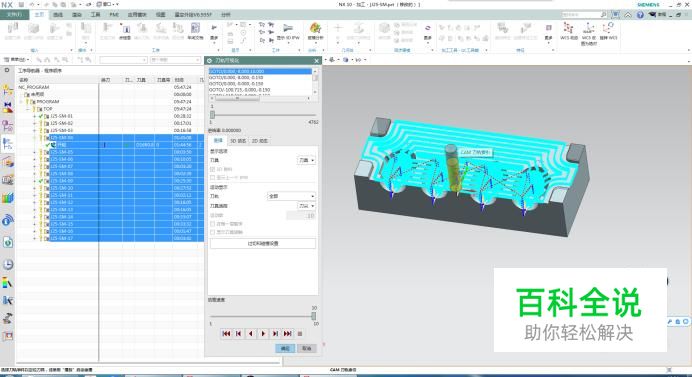
Task: Collapse the TOP program group
Action: pyautogui.click(x=28, y=109)
